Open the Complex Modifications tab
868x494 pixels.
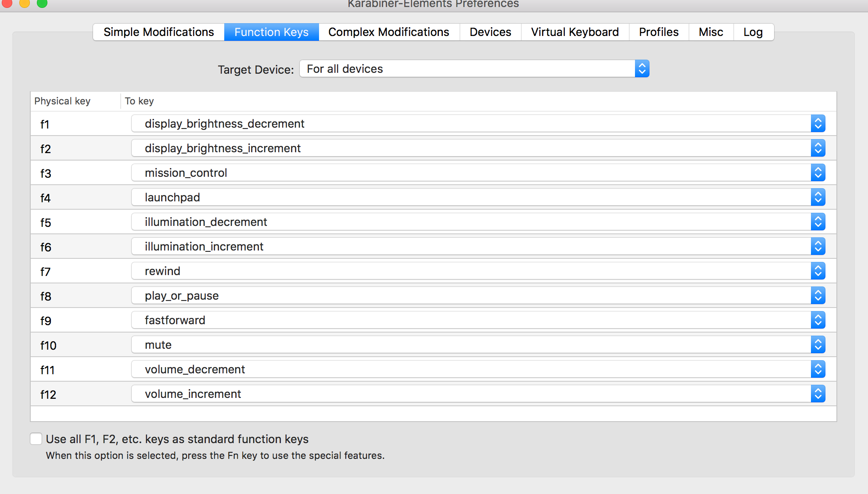(x=388, y=32)
